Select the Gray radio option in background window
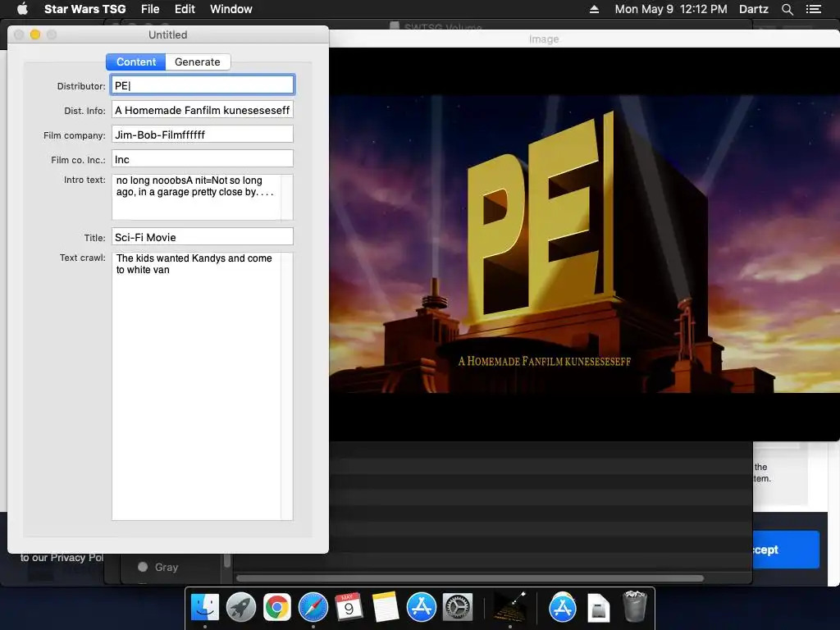The height and width of the screenshot is (630, 840). pyautogui.click(x=143, y=567)
